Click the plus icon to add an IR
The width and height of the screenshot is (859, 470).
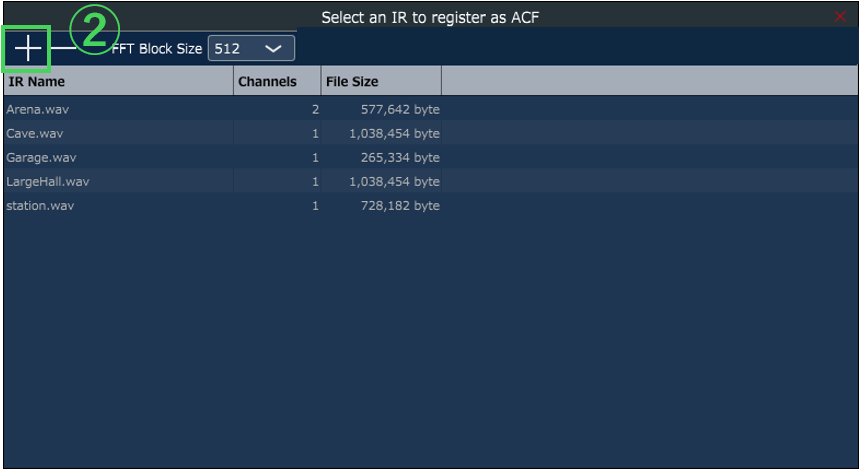coord(28,48)
